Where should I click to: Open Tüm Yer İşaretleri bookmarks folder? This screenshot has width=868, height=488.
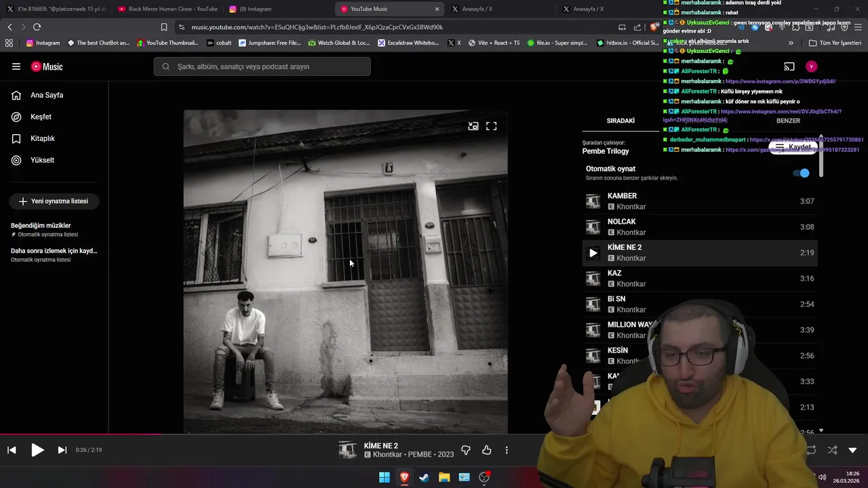[x=835, y=43]
